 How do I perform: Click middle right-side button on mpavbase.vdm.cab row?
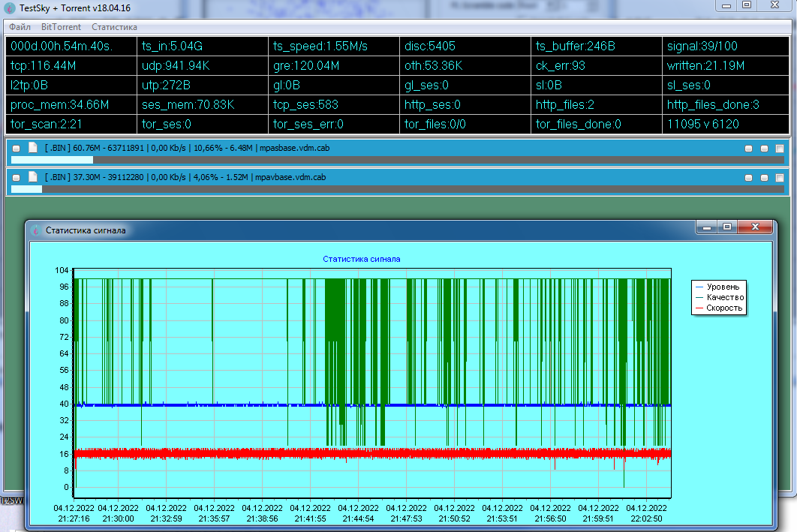point(764,178)
